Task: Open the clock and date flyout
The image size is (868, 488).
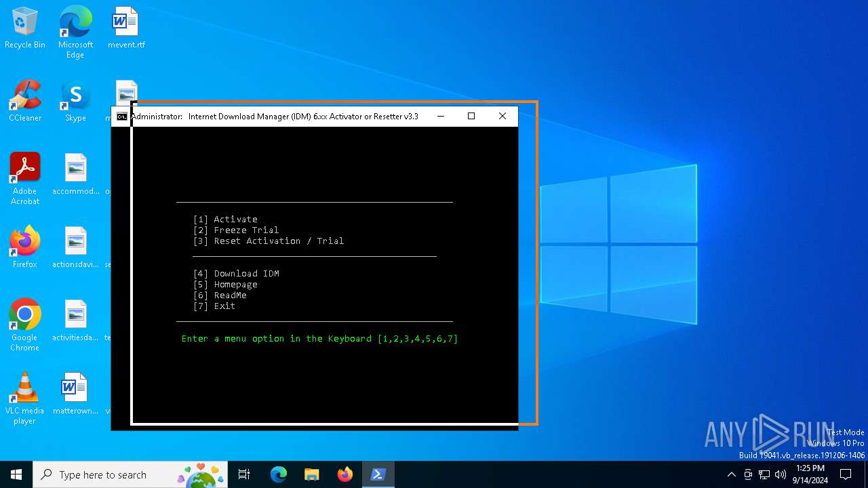Action: click(x=810, y=474)
